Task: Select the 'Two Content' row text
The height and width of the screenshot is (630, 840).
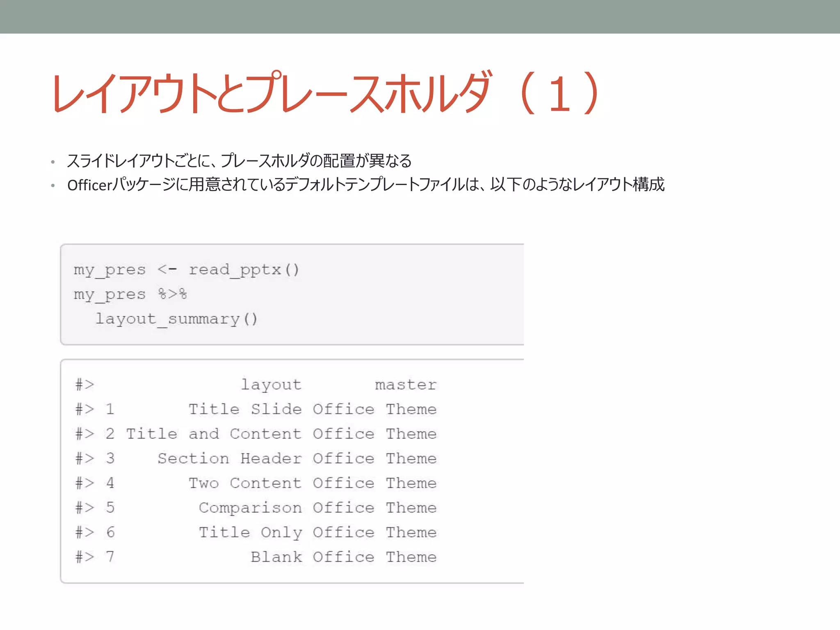Action: coord(245,483)
